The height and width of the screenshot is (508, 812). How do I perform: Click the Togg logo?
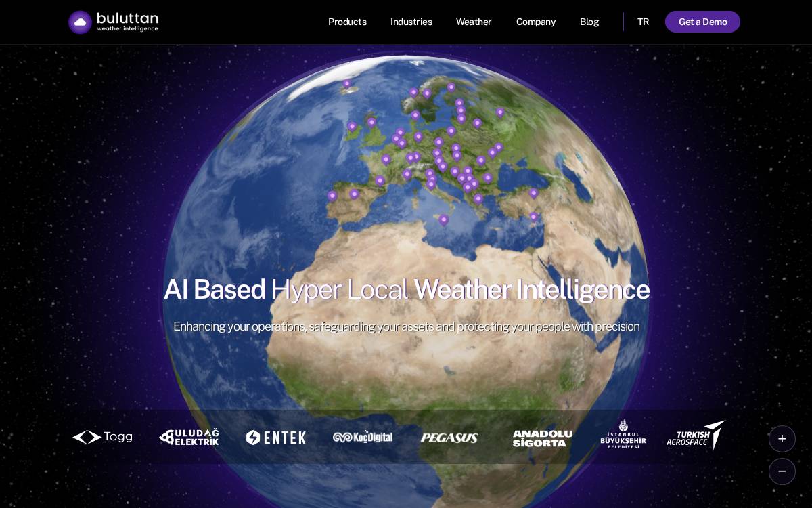click(102, 437)
